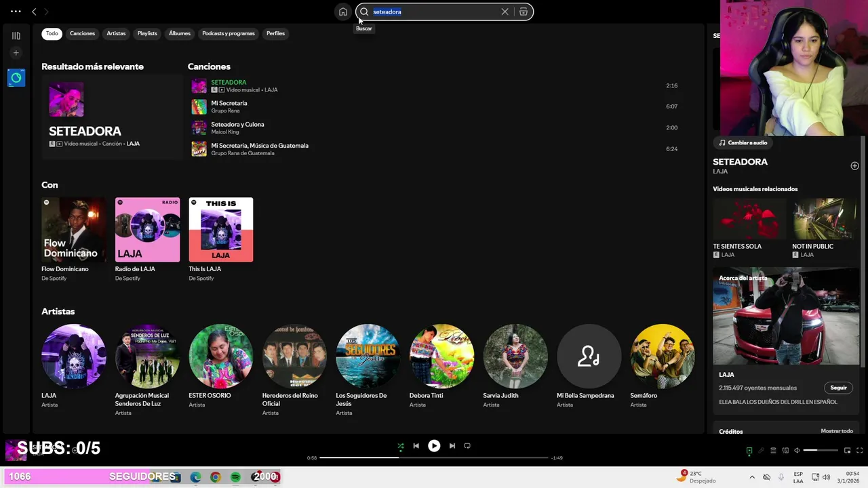Show hidden tray icons chevron

pos(751,477)
